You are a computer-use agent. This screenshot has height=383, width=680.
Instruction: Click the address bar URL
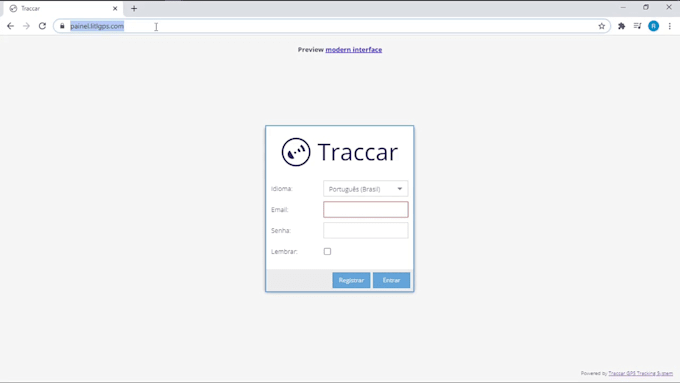tap(97, 26)
